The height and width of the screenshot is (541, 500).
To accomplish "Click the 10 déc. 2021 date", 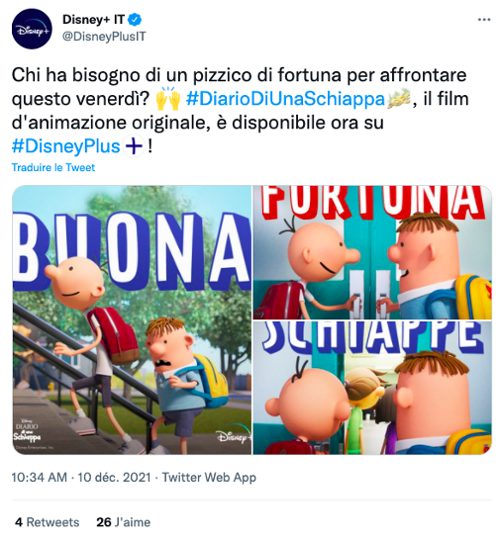I will tap(114, 478).
